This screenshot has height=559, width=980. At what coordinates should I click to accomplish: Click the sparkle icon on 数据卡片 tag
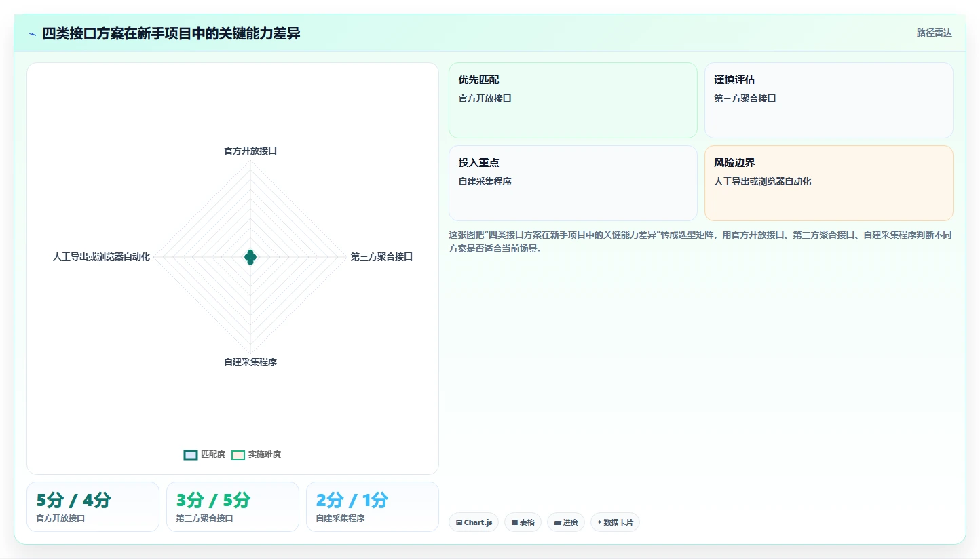pyautogui.click(x=599, y=522)
